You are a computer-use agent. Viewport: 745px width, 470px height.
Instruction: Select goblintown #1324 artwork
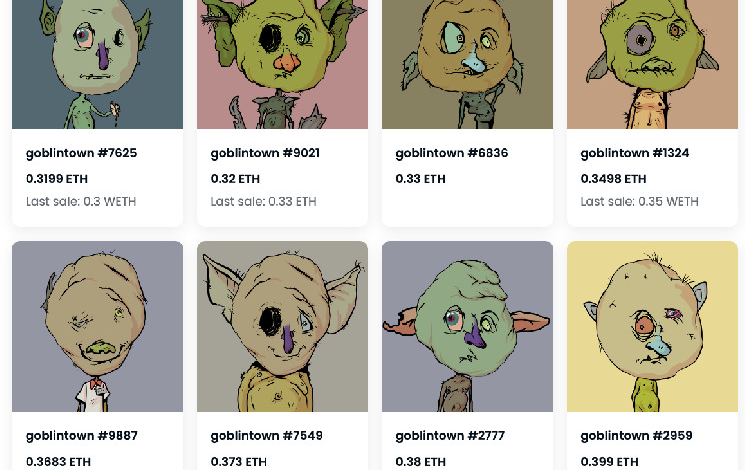(652, 64)
